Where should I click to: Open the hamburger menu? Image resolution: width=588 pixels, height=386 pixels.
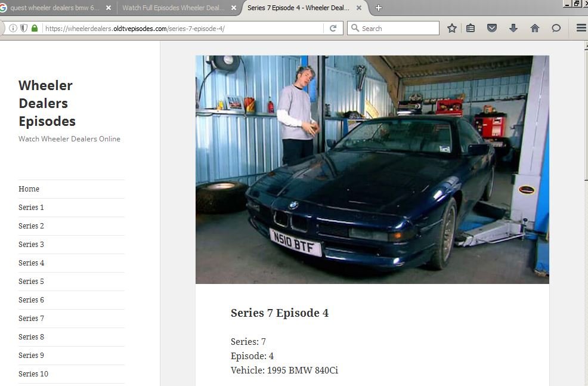tap(581, 28)
